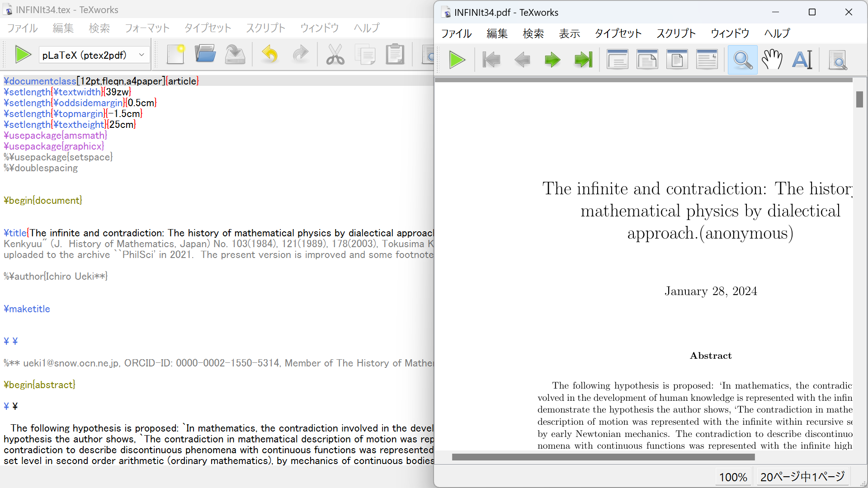The image size is (868, 488).
Task: Click the 20ページ中1ページ page indicator
Action: point(803,477)
